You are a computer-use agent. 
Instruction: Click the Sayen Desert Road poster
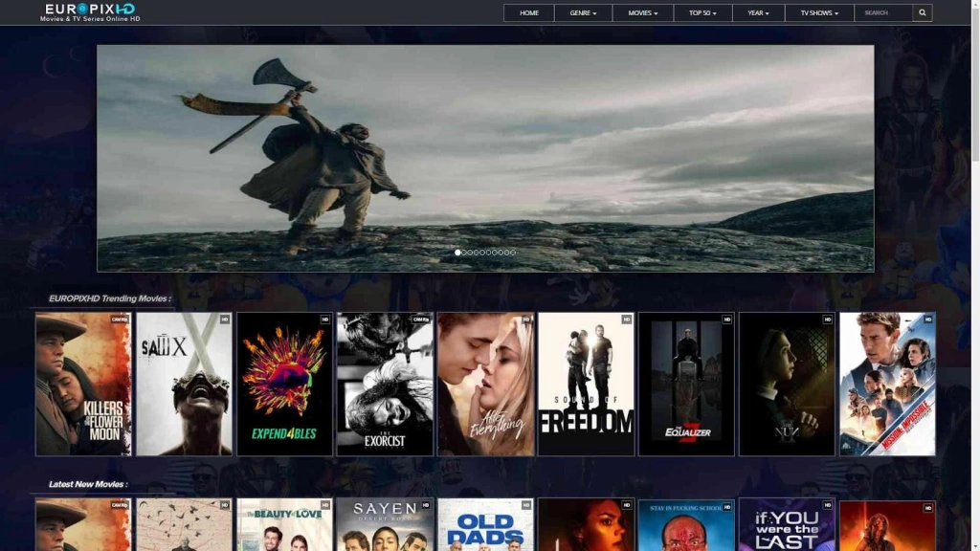[x=386, y=525]
